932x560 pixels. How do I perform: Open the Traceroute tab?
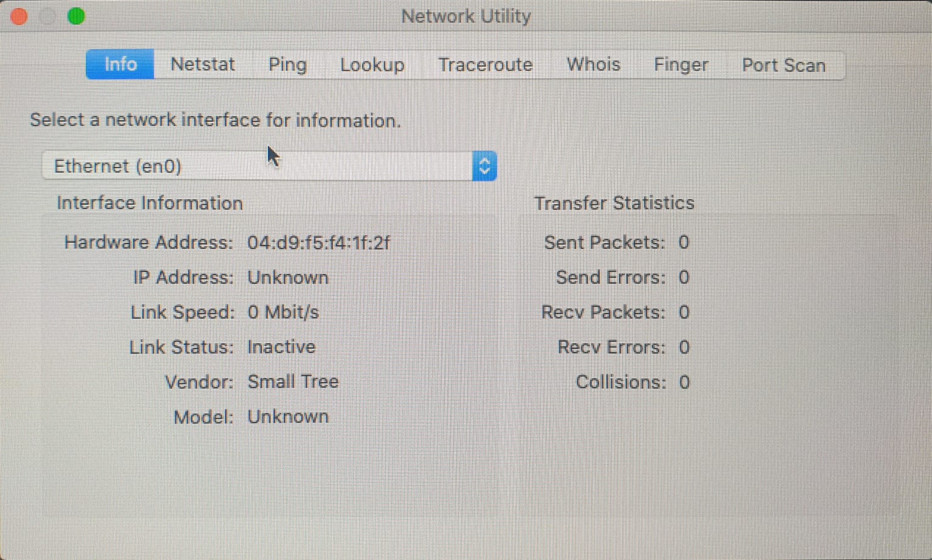coord(485,64)
